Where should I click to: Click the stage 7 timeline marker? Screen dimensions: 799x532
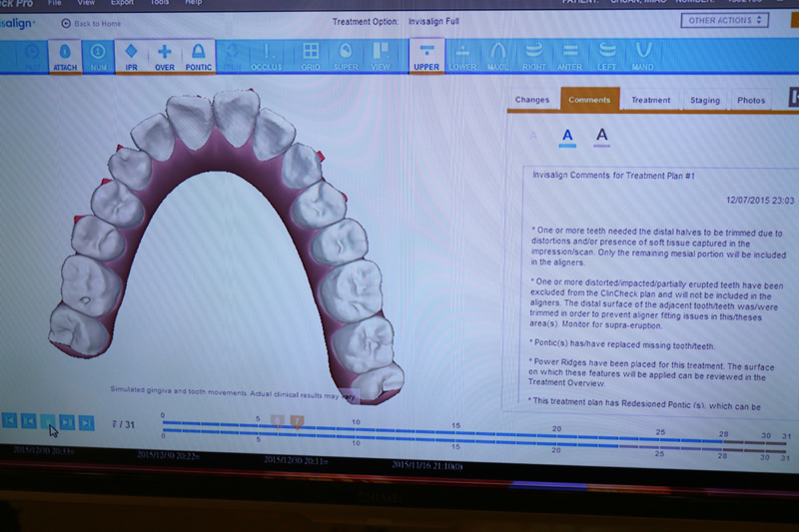[x=297, y=421]
